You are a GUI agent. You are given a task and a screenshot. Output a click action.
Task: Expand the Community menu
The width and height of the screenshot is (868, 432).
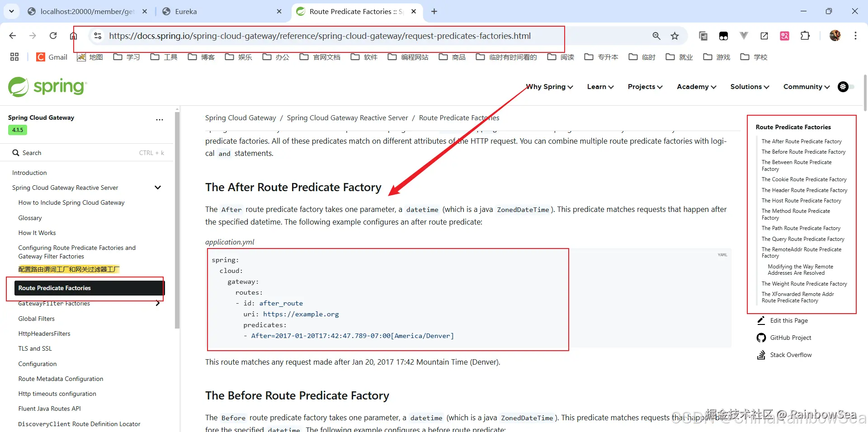[x=807, y=87]
